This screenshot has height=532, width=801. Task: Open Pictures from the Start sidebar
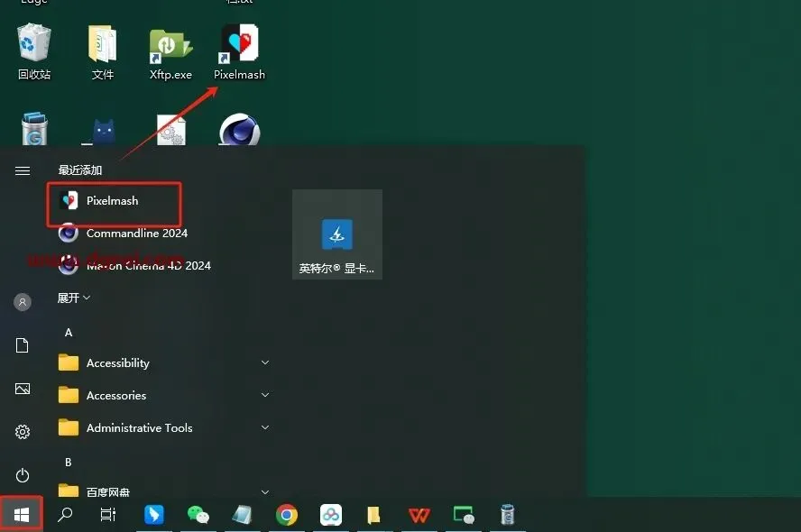tap(23, 389)
